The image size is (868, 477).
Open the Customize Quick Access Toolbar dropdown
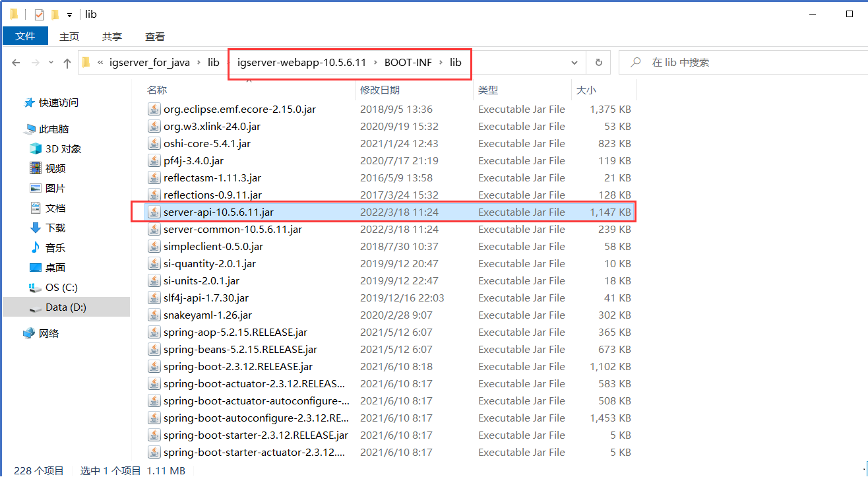[x=69, y=15]
